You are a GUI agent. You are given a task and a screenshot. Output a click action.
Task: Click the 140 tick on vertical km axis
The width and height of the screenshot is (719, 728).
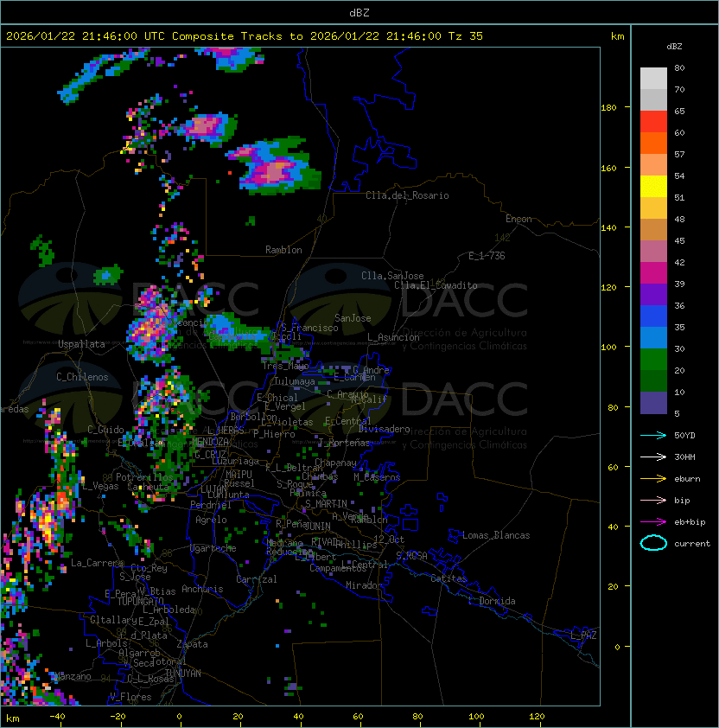(608, 227)
